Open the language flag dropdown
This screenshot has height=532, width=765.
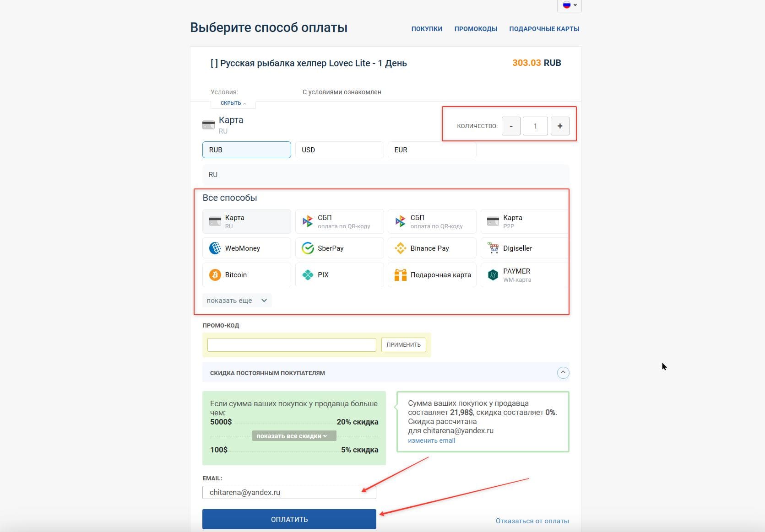570,5
